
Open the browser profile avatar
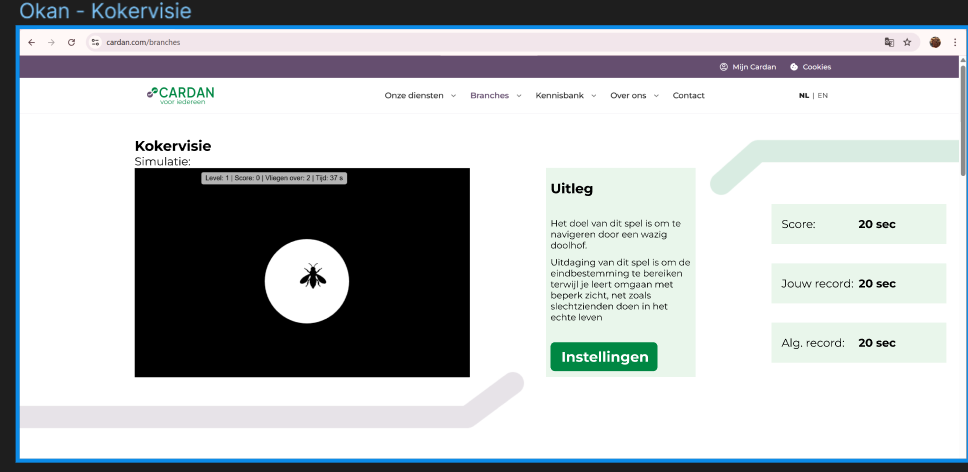click(x=935, y=42)
